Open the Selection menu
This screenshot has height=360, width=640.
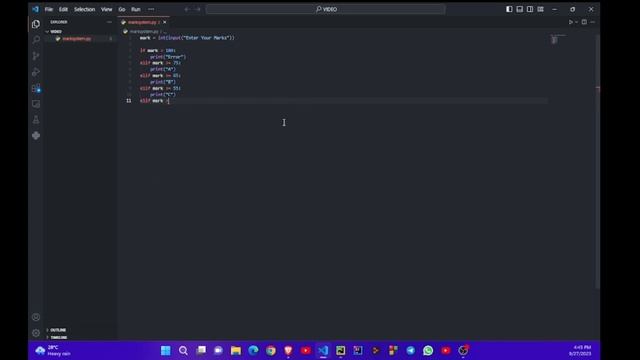pos(84,9)
